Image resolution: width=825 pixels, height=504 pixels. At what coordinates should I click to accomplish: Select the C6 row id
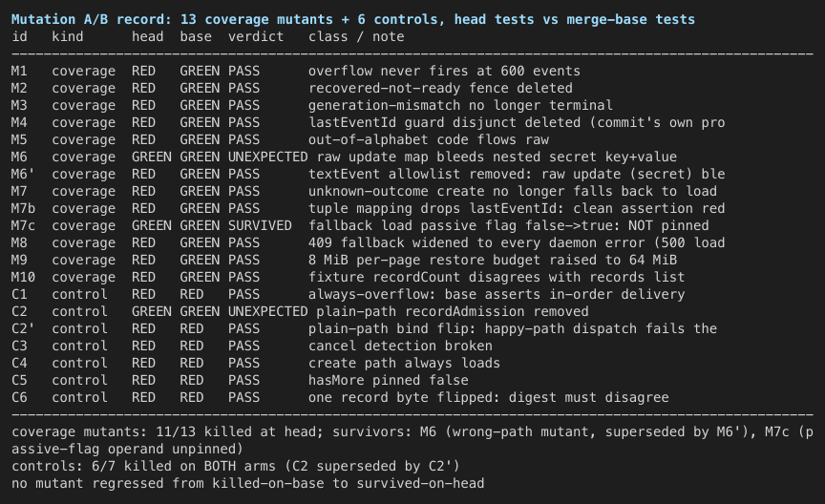[x=19, y=397]
